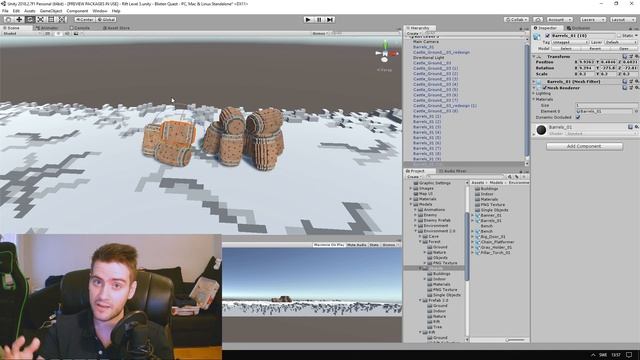Screen dimensions: 640x360
Task: Click Search by Label icon in Project
Action: 516,177
